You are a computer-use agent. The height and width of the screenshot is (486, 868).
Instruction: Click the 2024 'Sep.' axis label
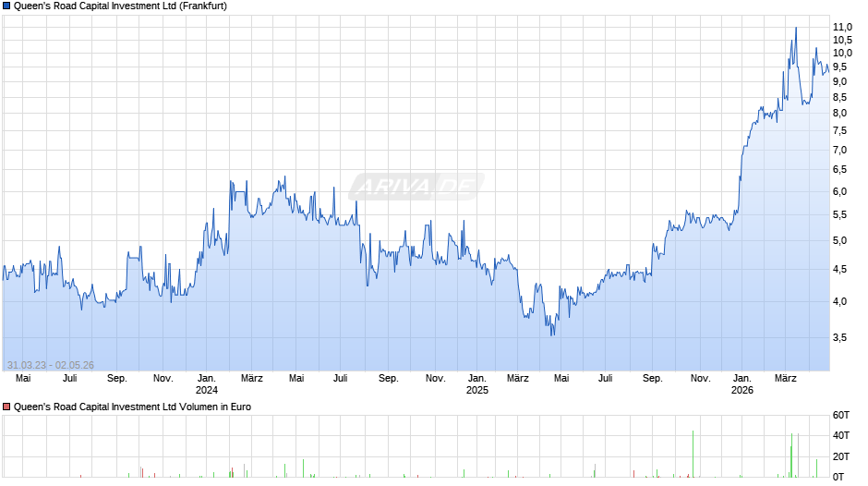point(388,379)
